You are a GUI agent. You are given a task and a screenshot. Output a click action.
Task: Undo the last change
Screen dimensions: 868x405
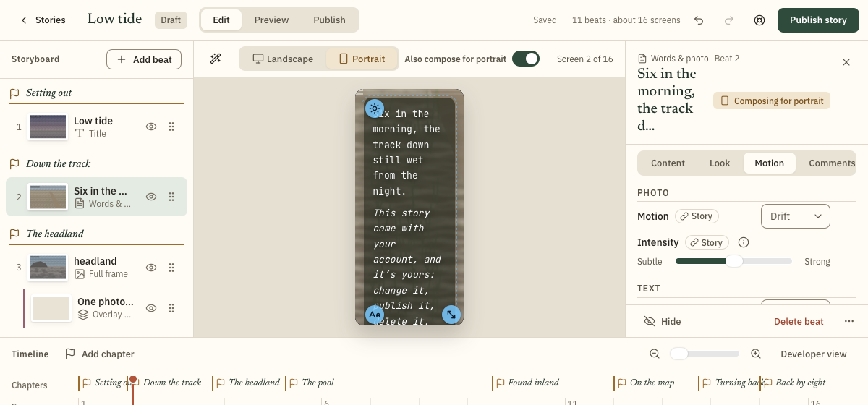(x=699, y=20)
